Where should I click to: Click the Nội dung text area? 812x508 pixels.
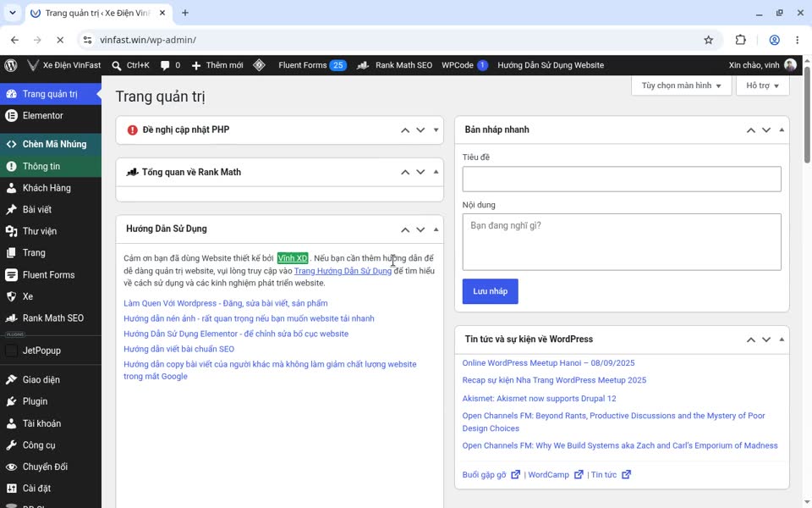622,242
